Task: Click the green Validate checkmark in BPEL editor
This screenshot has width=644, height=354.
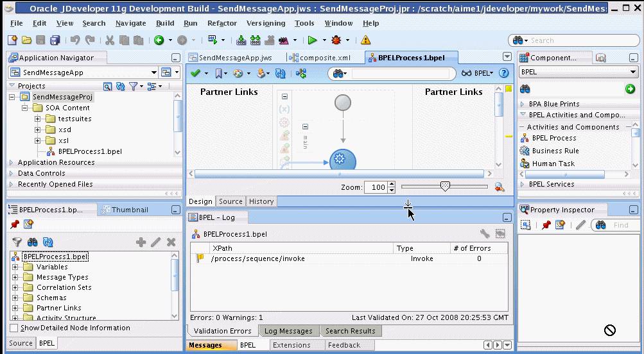Action: pyautogui.click(x=195, y=73)
